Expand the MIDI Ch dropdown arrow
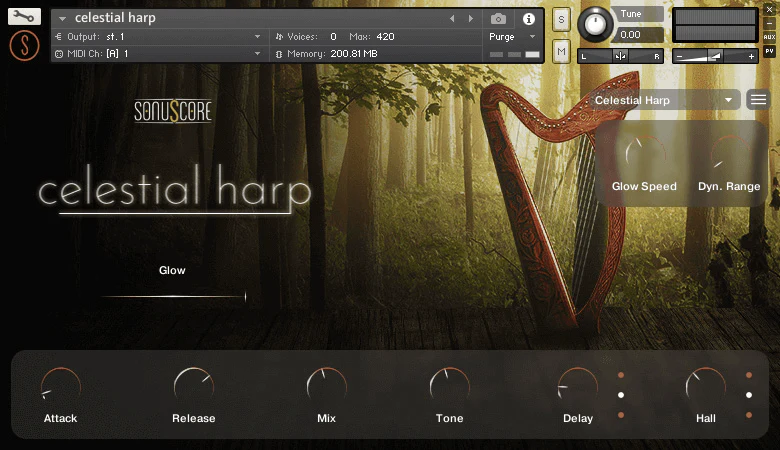 [x=257, y=53]
